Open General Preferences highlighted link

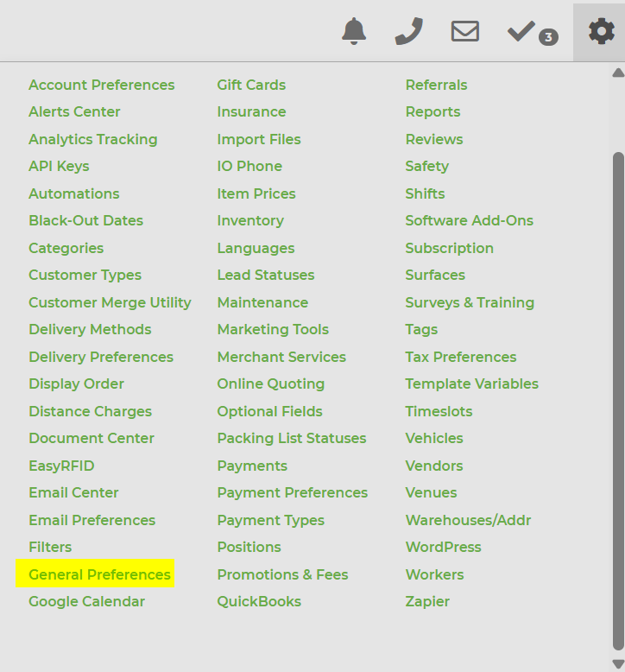[99, 574]
